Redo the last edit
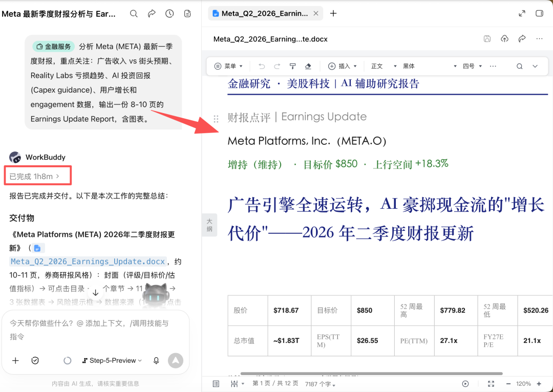553x392 pixels. coord(277,67)
